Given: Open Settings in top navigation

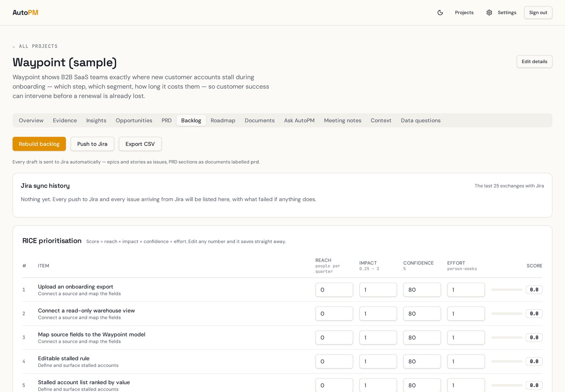Looking at the screenshot, I should coord(507,13).
